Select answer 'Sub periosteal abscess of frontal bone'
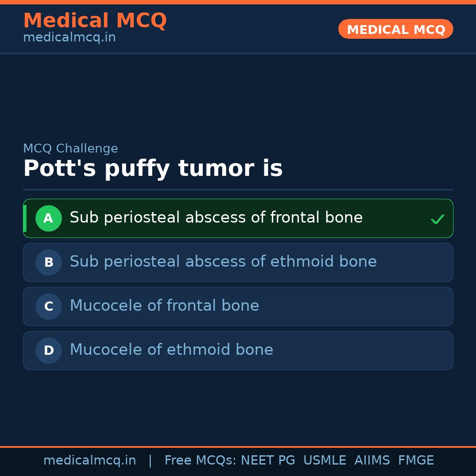This screenshot has height=476, width=476. pyautogui.click(x=216, y=218)
